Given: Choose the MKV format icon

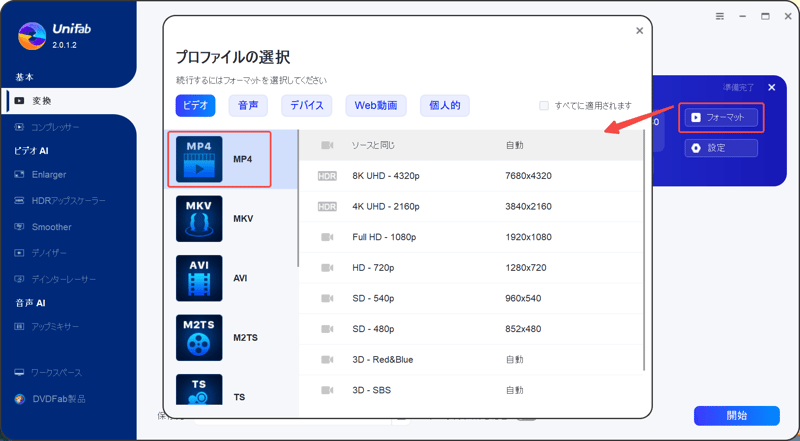Looking at the screenshot, I should pyautogui.click(x=199, y=218).
